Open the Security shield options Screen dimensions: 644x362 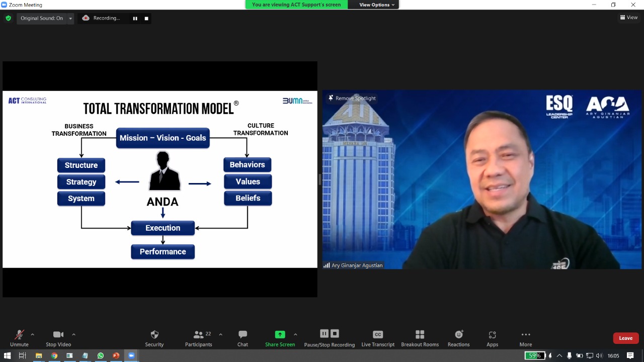point(154,338)
